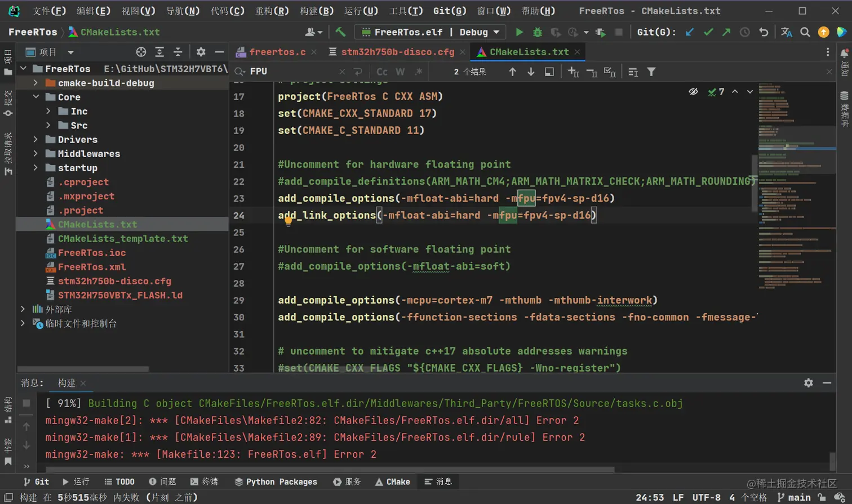Open the TODO tool window
This screenshot has height=504, width=852.
(x=119, y=481)
